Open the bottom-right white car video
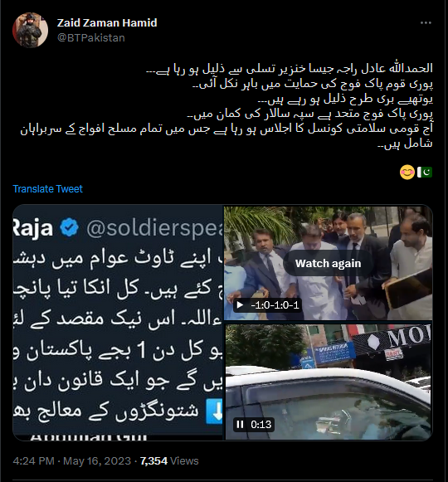 (x=328, y=382)
